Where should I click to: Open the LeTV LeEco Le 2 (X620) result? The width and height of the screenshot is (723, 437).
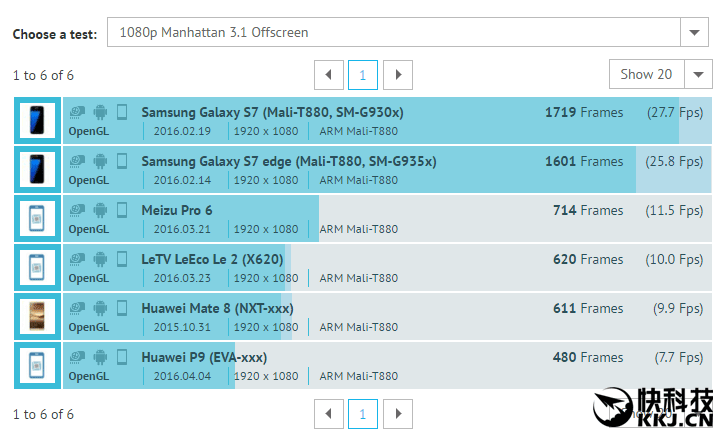tap(214, 259)
